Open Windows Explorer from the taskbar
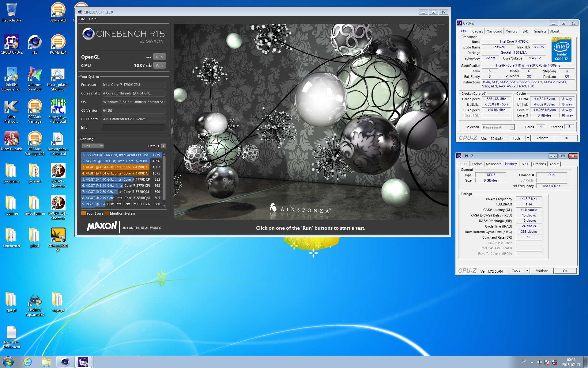 (x=46, y=362)
